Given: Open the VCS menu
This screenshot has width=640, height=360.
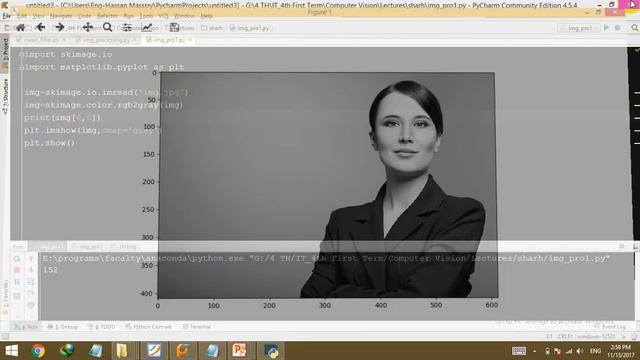Looking at the screenshot, I should click(163, 16).
